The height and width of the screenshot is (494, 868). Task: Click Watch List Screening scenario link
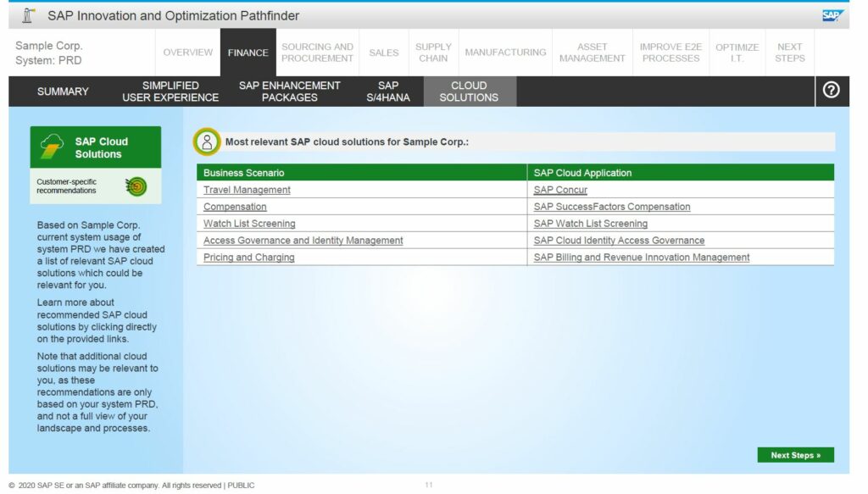click(249, 224)
